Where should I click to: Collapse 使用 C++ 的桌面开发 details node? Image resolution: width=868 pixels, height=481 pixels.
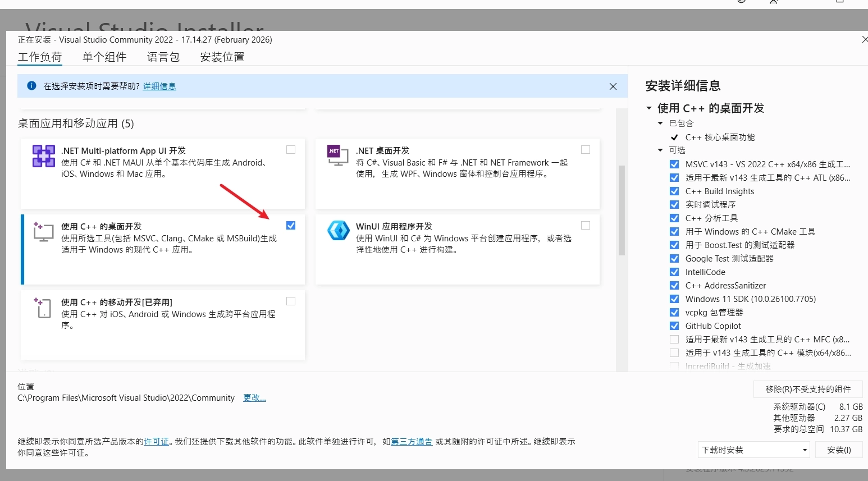[649, 108]
